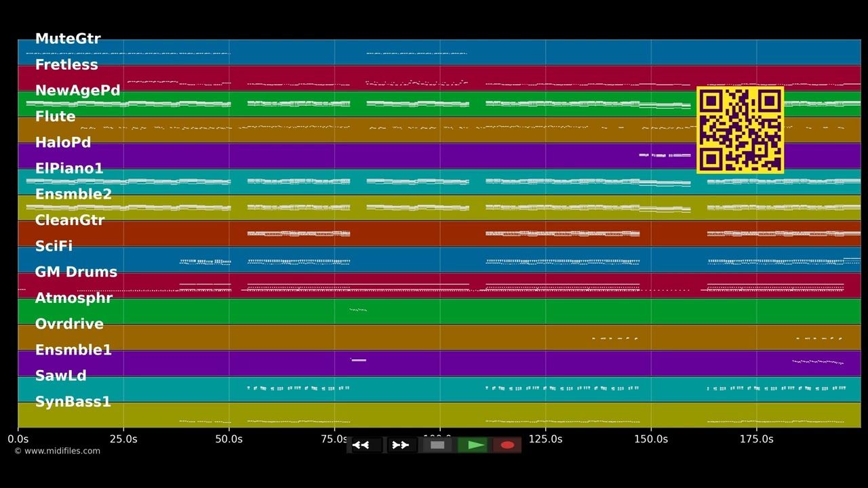Select the Fretless track label
The width and height of the screenshot is (868, 488).
66,64
